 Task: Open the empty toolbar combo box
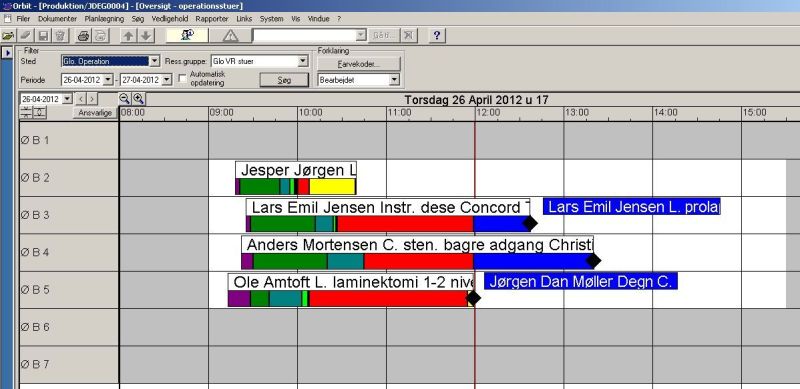361,35
